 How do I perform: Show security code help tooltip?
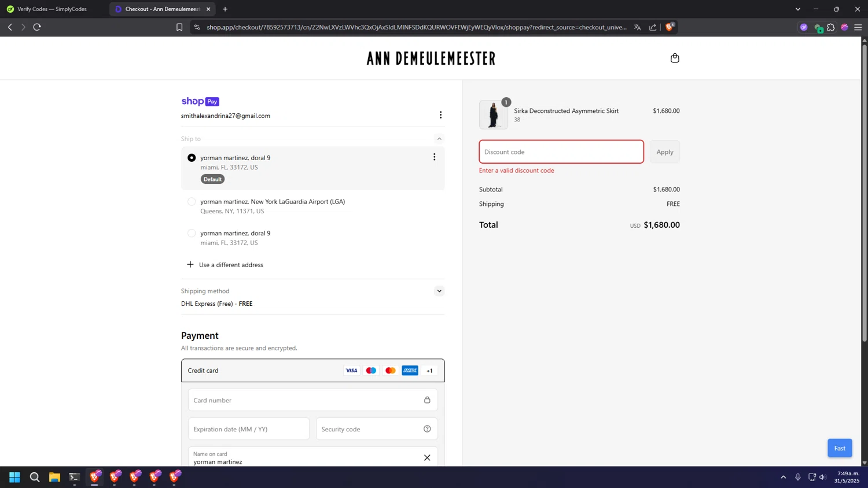[427, 429]
